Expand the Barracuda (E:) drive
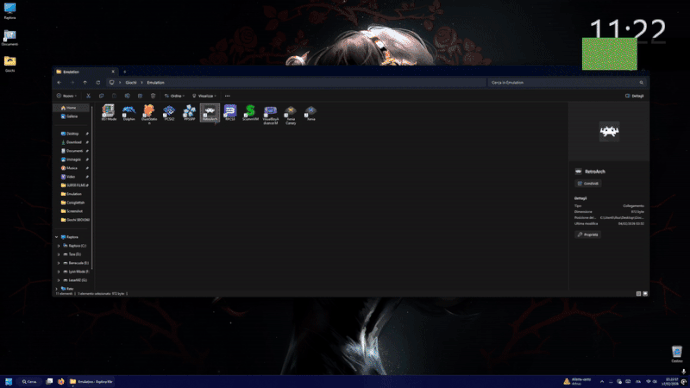The height and width of the screenshot is (388, 690). pos(59,263)
